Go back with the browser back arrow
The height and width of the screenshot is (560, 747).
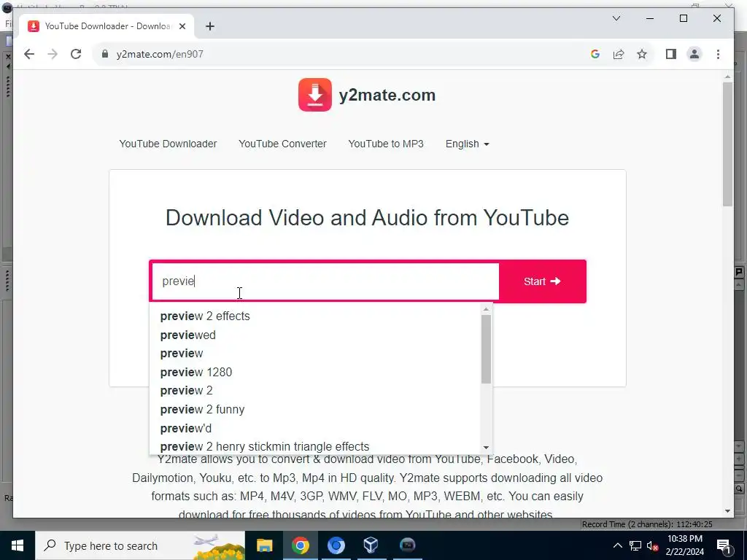tap(29, 54)
